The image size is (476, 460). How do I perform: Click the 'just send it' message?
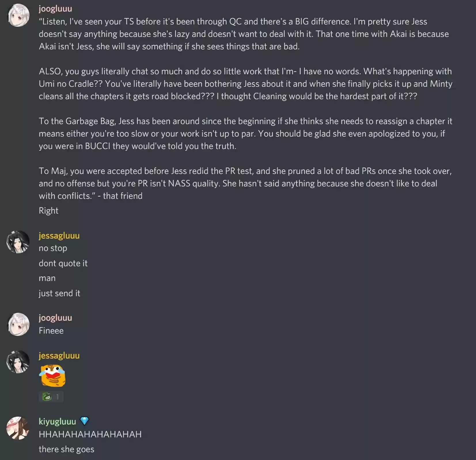point(59,293)
